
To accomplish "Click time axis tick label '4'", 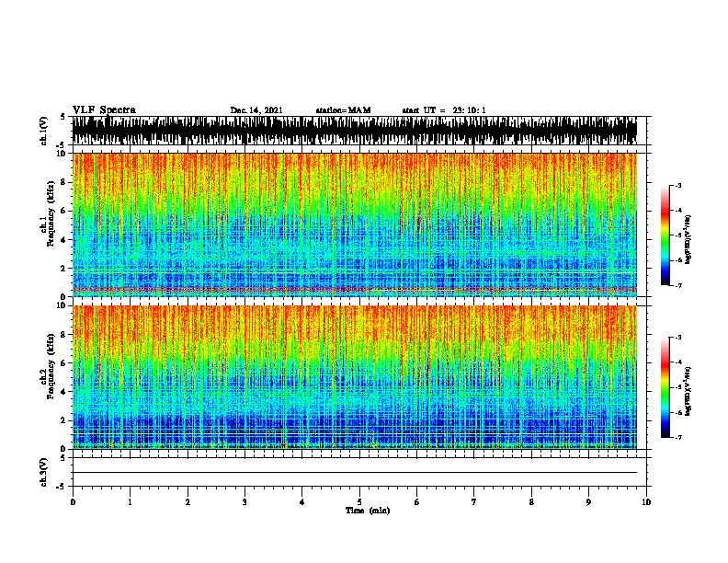I will click(x=302, y=502).
